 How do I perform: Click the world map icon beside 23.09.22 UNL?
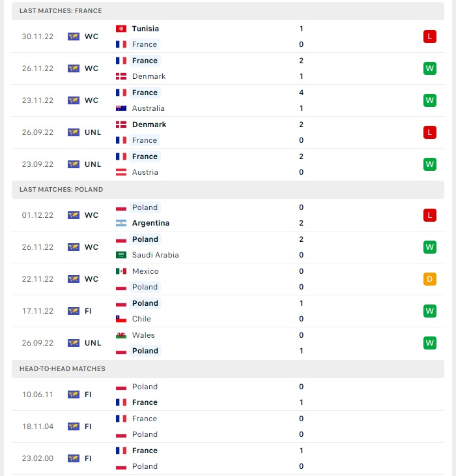click(74, 164)
